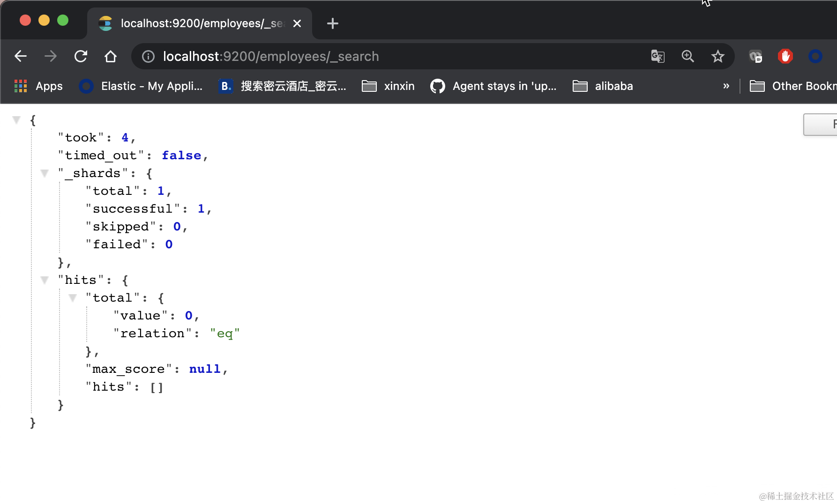Collapse the _shards object
The width and height of the screenshot is (837, 504).
(45, 173)
